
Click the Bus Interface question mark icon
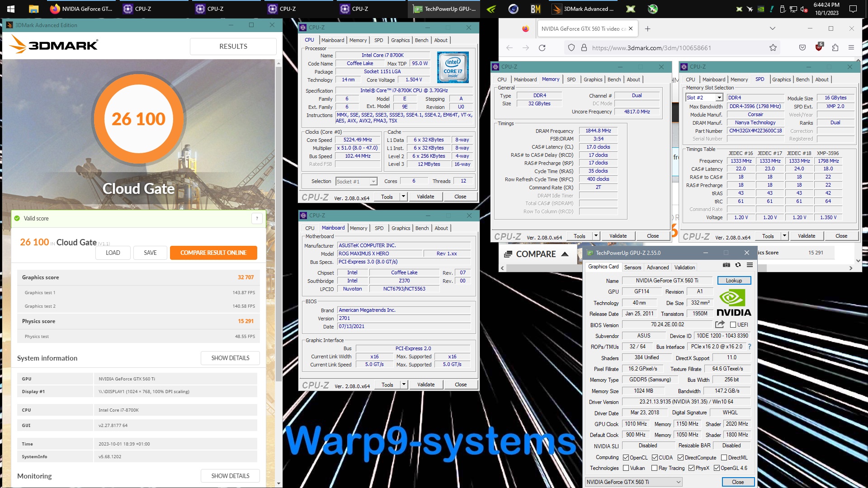(749, 347)
